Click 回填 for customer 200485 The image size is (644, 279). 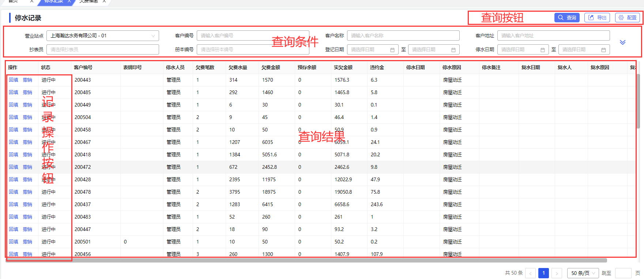point(14,92)
